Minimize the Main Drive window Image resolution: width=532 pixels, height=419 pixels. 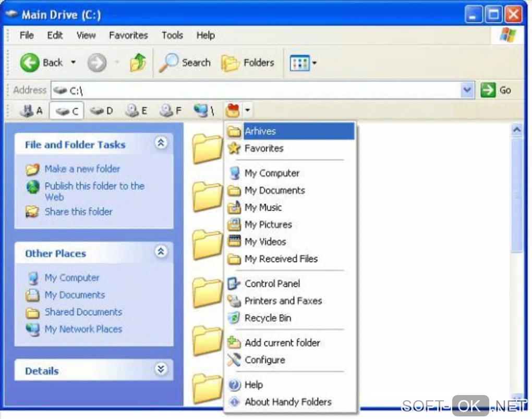(x=473, y=15)
